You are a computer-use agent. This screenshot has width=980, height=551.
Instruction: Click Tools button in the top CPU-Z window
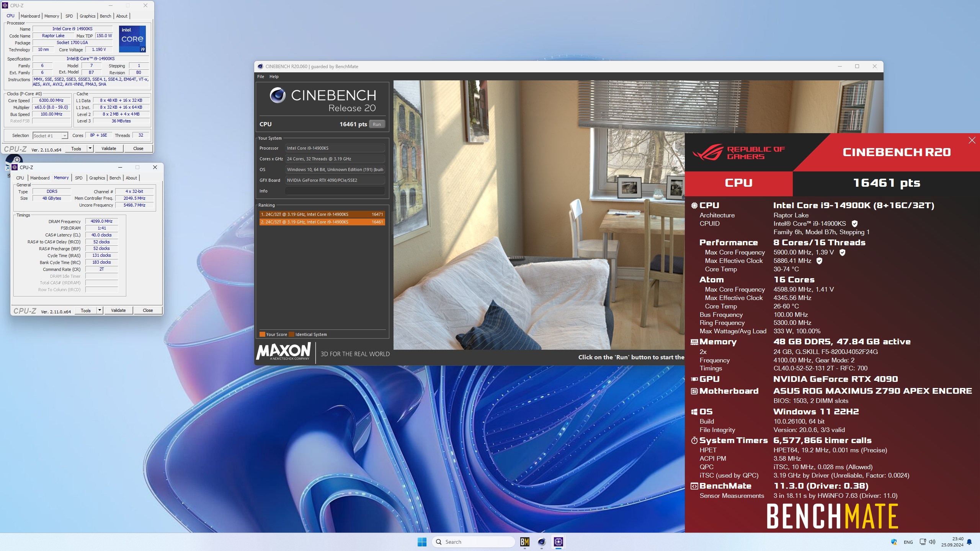click(76, 148)
